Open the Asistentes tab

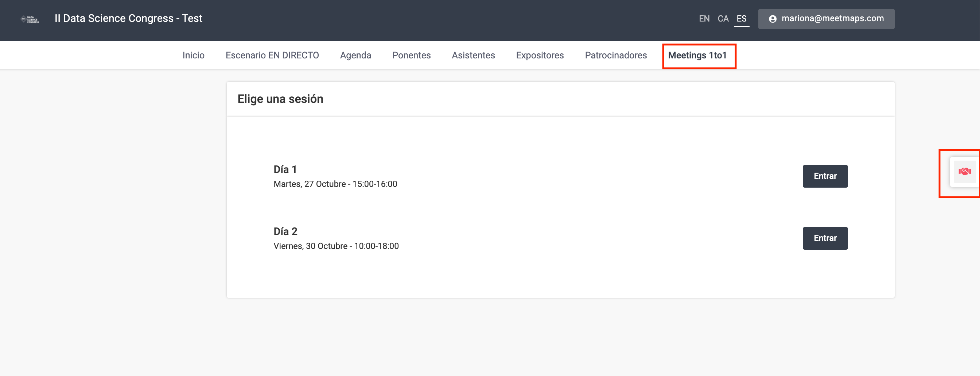point(473,55)
